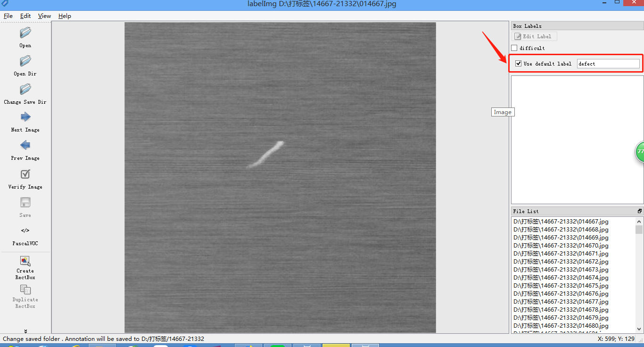Click the Duplicate RectBox icon
This screenshot has width=644, height=347.
click(x=25, y=289)
